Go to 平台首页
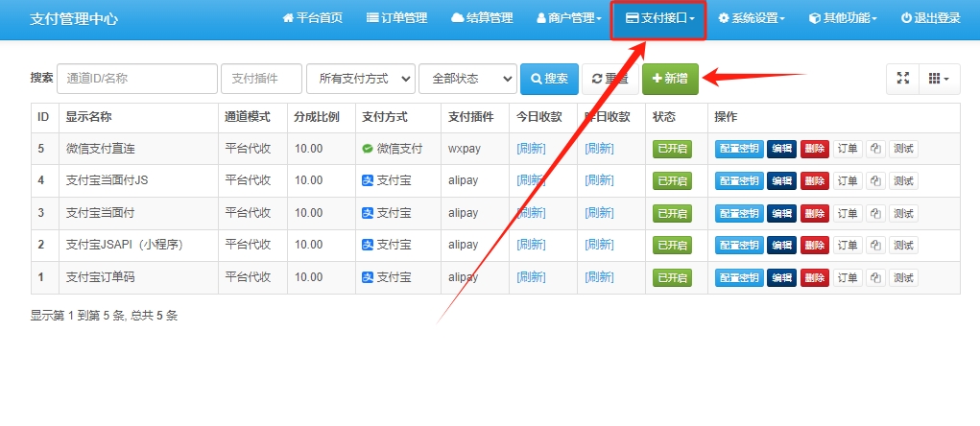This screenshot has height=426, width=980. tap(313, 18)
